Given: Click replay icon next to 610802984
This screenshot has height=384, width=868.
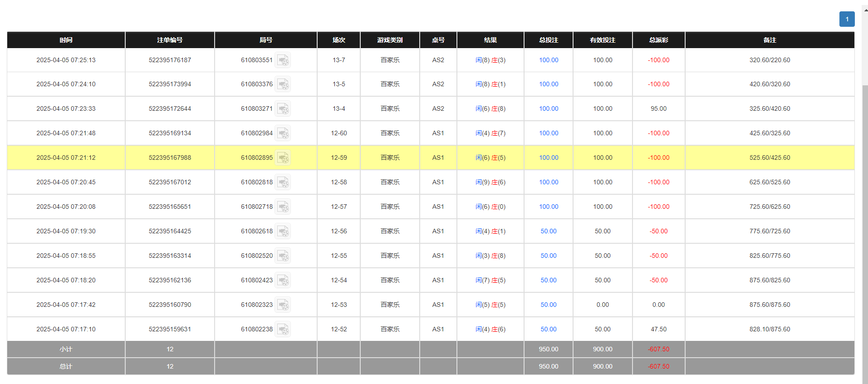Looking at the screenshot, I should click(x=283, y=133).
